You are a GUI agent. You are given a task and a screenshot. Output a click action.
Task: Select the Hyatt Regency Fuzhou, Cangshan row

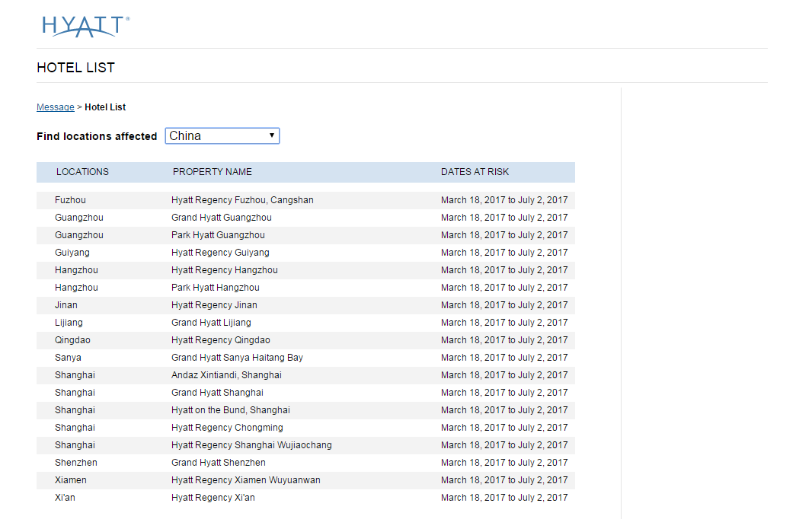click(x=242, y=200)
